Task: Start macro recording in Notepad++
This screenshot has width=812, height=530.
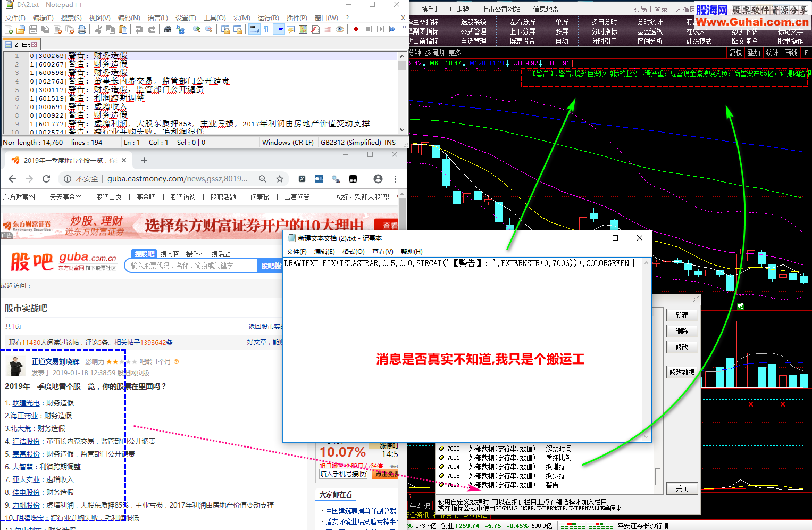Action: [x=356, y=29]
